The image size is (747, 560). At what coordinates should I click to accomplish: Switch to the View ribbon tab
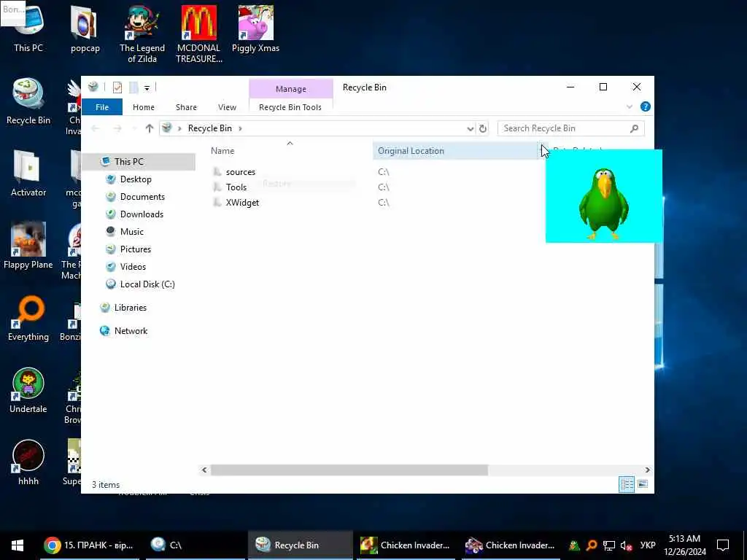[x=227, y=107]
